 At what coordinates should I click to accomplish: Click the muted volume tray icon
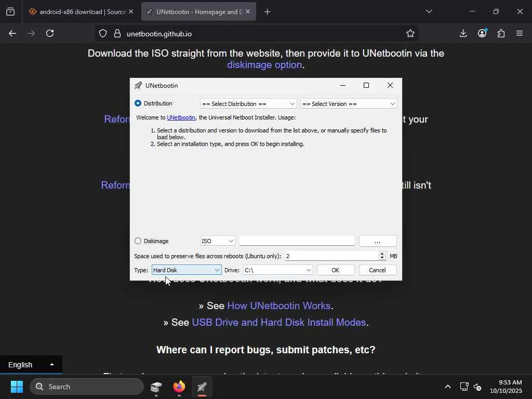(x=477, y=387)
